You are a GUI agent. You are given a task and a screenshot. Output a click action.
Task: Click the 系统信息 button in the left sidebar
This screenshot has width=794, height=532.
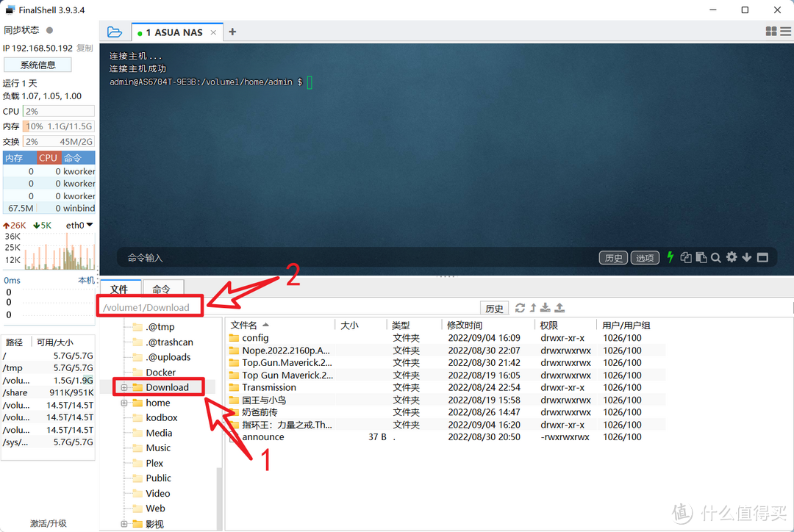tap(37, 64)
